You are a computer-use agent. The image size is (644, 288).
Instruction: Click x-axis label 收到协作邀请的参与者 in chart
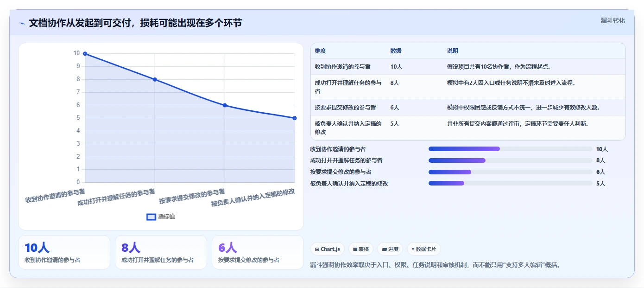pos(55,195)
